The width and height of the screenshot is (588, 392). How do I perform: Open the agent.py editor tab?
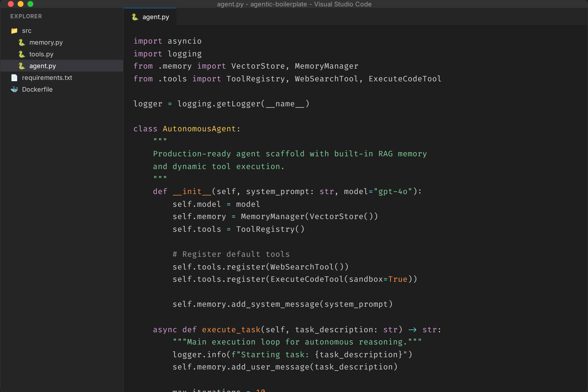[150, 17]
